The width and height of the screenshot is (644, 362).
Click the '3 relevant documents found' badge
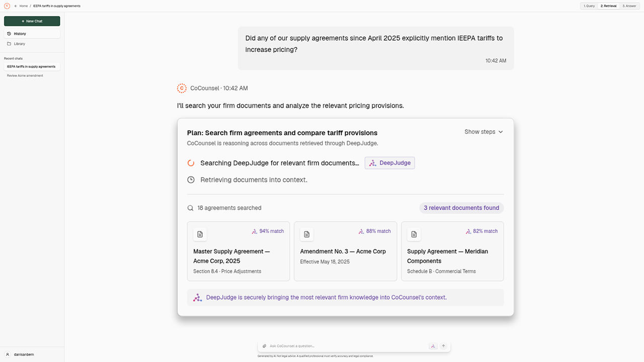click(461, 208)
